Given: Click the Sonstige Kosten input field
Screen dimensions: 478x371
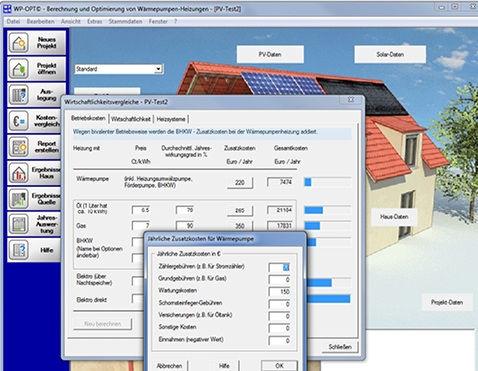Looking at the screenshot, I should point(279,328).
